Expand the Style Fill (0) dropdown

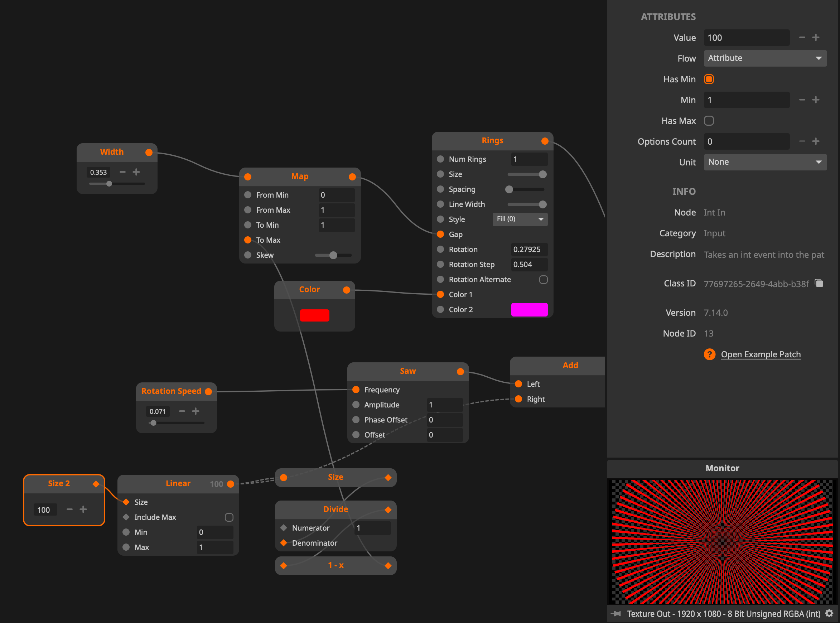coord(520,219)
